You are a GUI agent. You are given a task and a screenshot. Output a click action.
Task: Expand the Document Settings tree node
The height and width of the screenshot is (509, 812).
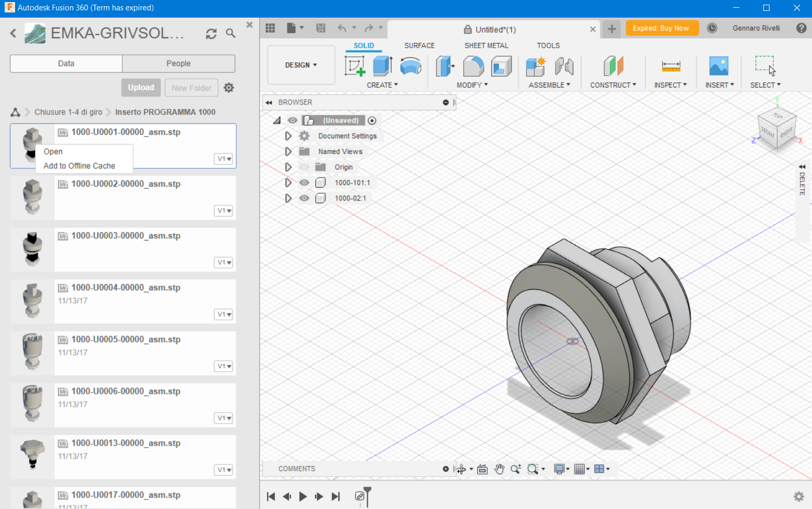(289, 136)
